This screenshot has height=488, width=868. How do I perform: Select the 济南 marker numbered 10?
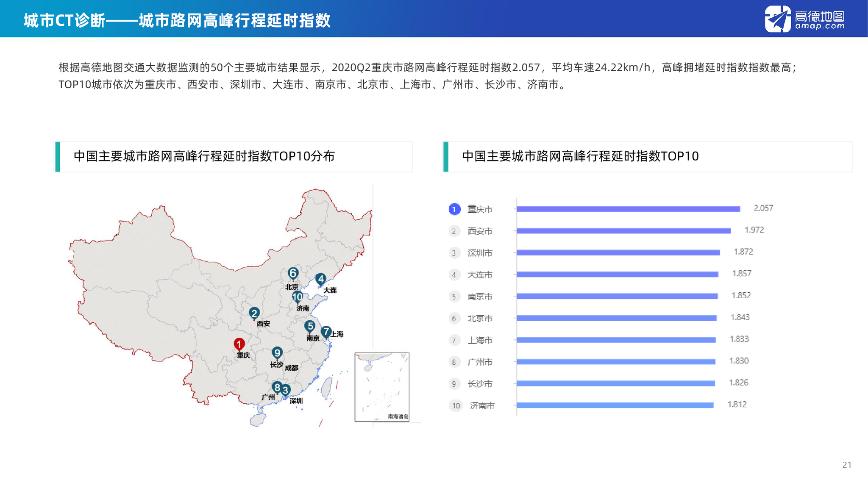[296, 297]
